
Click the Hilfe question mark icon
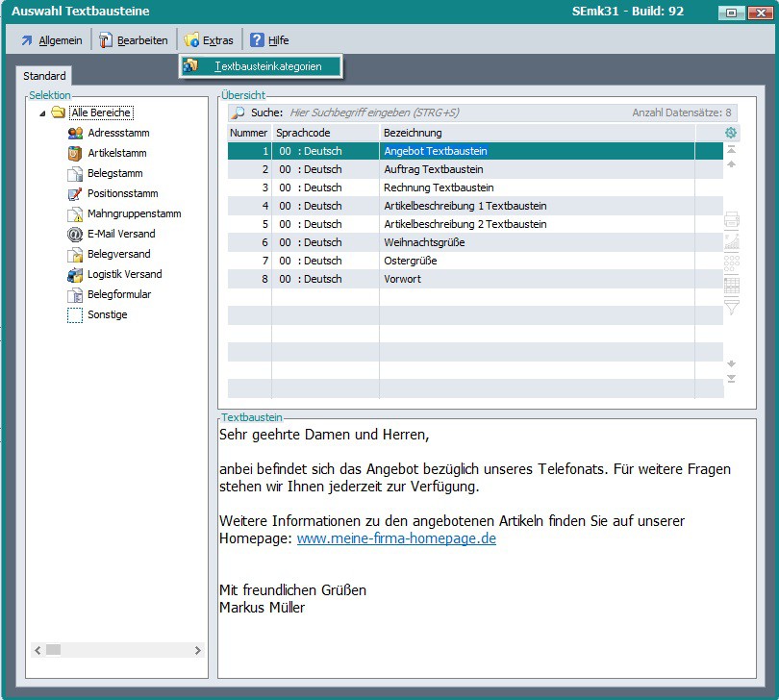[x=257, y=40]
